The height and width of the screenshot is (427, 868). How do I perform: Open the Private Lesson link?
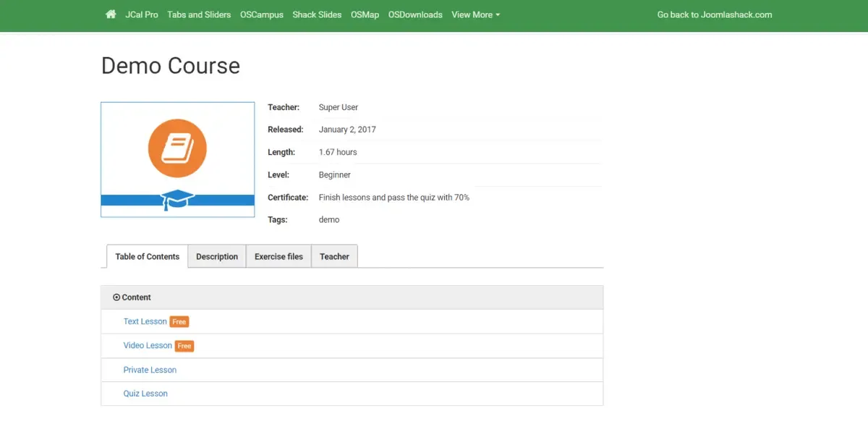click(x=150, y=370)
